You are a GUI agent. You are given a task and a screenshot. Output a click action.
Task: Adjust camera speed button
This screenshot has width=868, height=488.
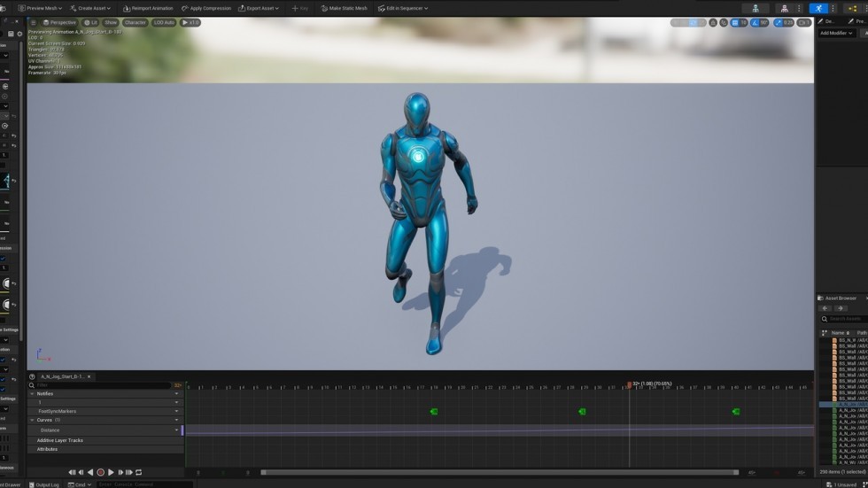(x=804, y=23)
